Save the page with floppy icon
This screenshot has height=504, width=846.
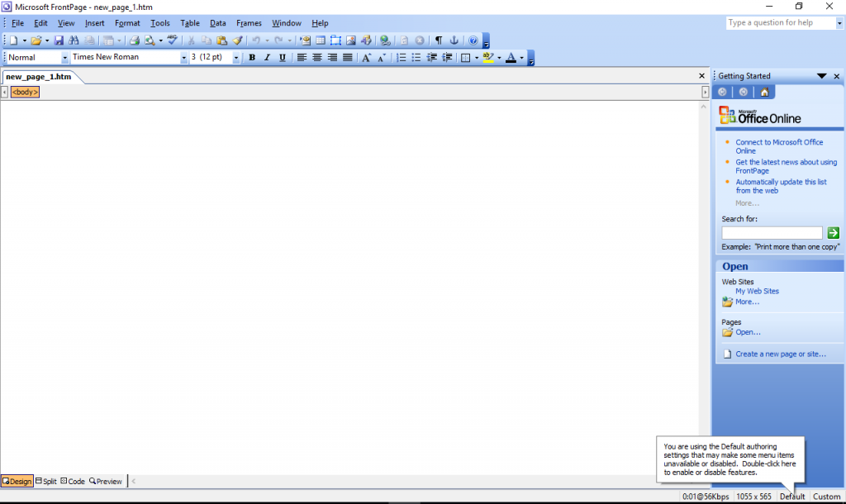click(x=59, y=40)
